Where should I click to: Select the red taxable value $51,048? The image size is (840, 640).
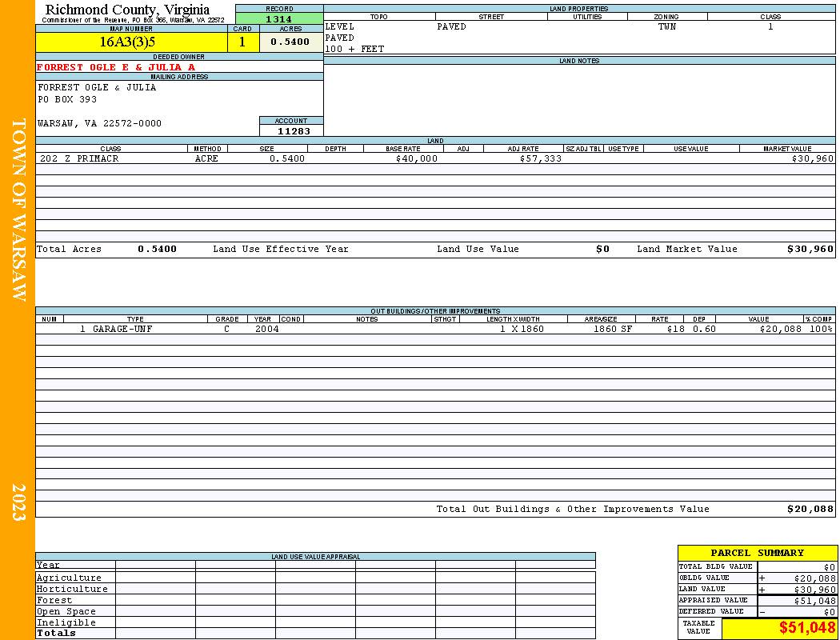(807, 628)
